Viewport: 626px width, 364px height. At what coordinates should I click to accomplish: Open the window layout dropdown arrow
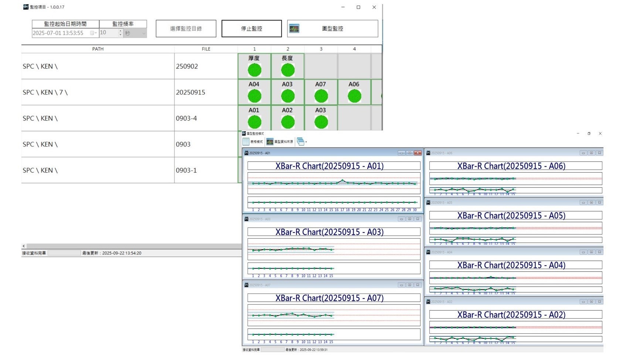306,142
